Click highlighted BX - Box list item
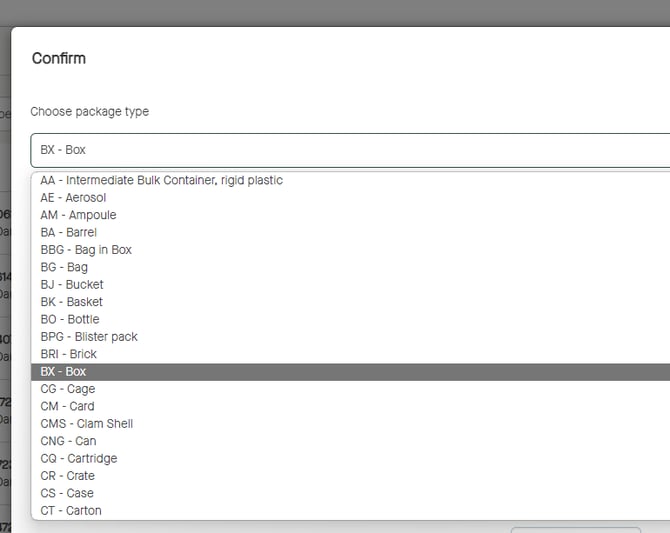This screenshot has height=533, width=670. (x=63, y=372)
